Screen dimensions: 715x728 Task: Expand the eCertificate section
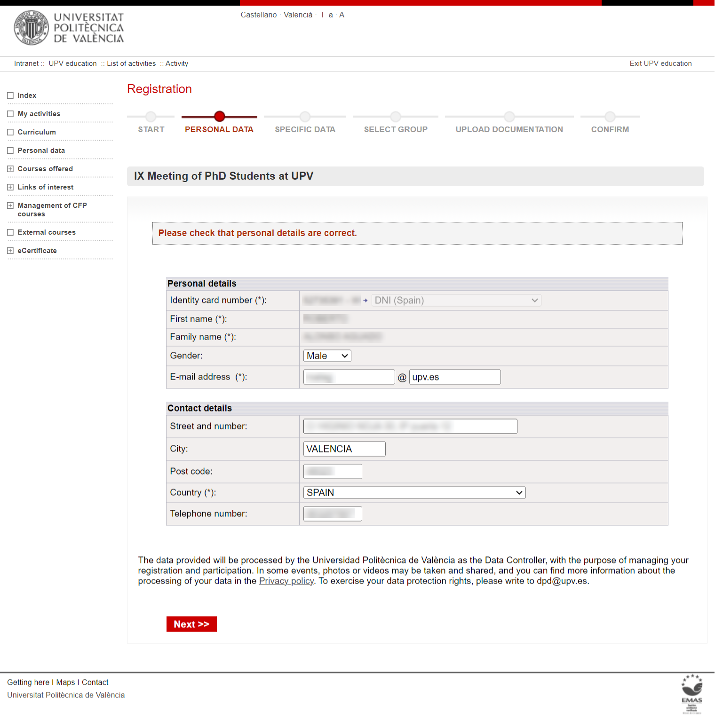pos(10,250)
